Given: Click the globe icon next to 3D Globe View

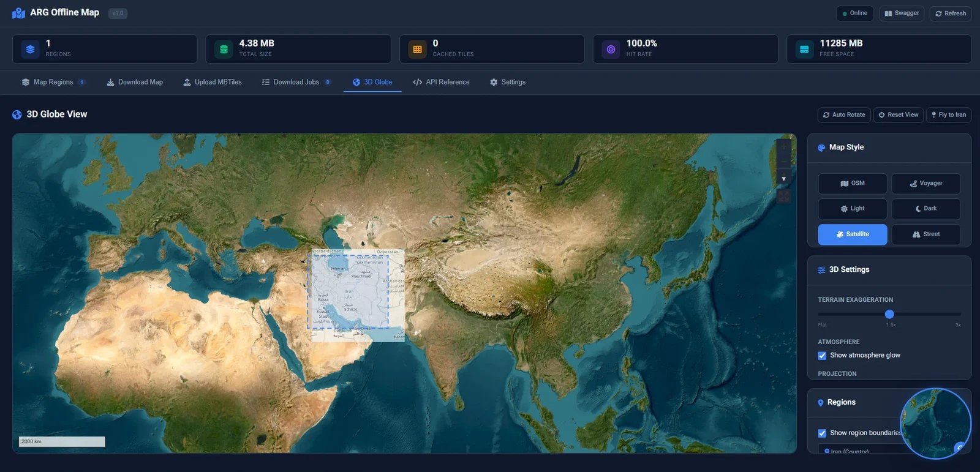Looking at the screenshot, I should click(17, 114).
